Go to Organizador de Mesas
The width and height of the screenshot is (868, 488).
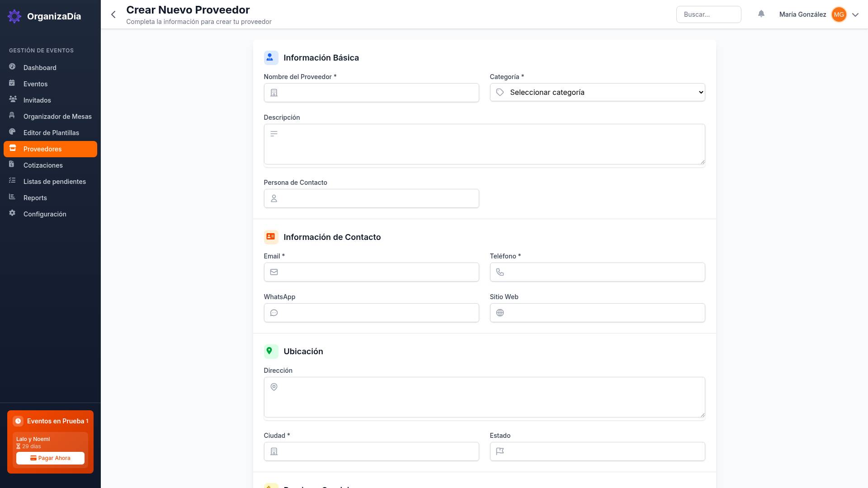coord(57,117)
